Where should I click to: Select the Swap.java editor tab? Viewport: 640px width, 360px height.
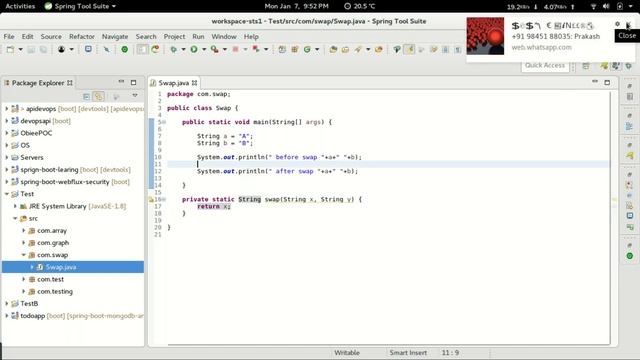tap(173, 83)
